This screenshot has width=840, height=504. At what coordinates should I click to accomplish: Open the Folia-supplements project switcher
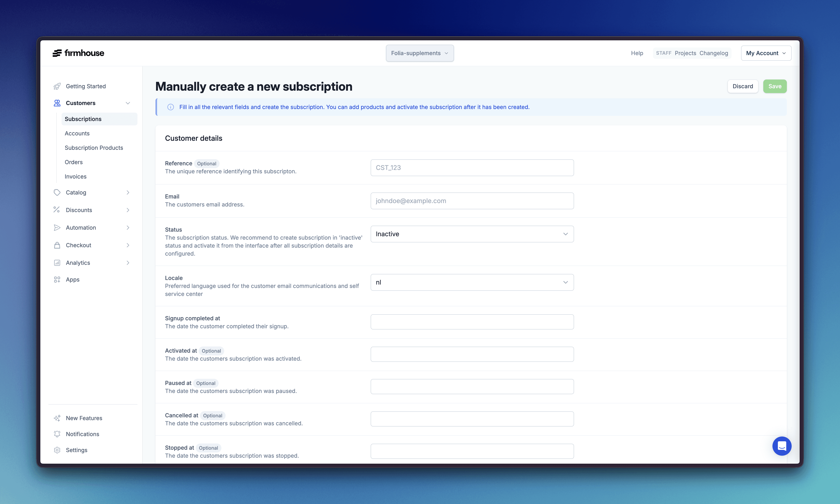[x=419, y=53]
